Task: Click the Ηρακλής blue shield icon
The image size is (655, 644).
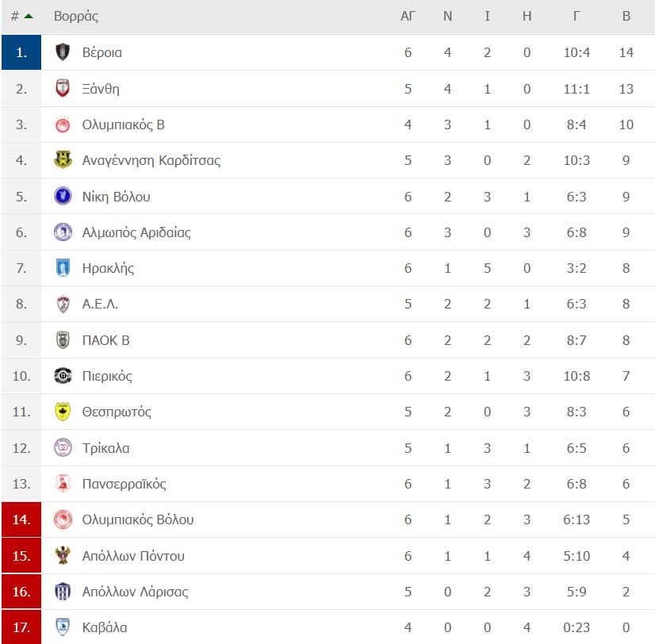Action: (x=63, y=268)
